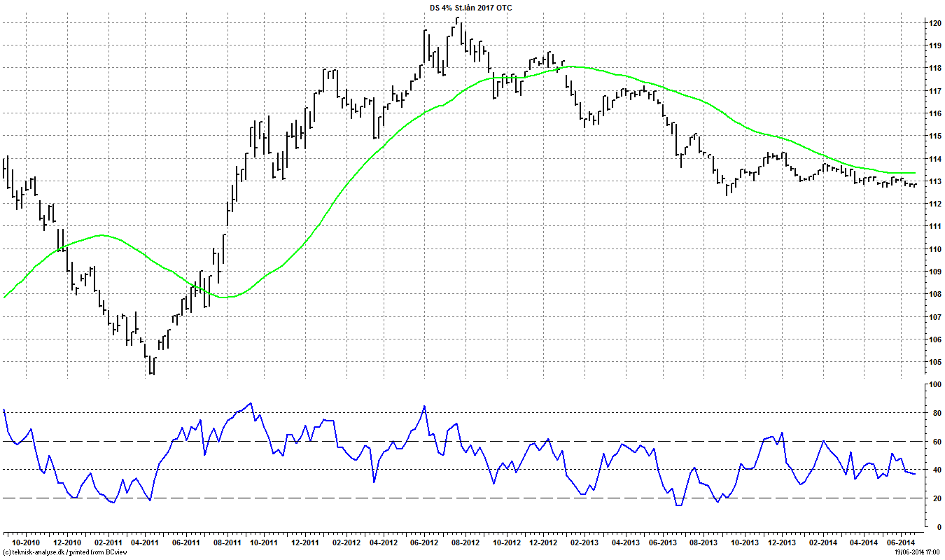Click date label 04-2012

click(x=383, y=542)
